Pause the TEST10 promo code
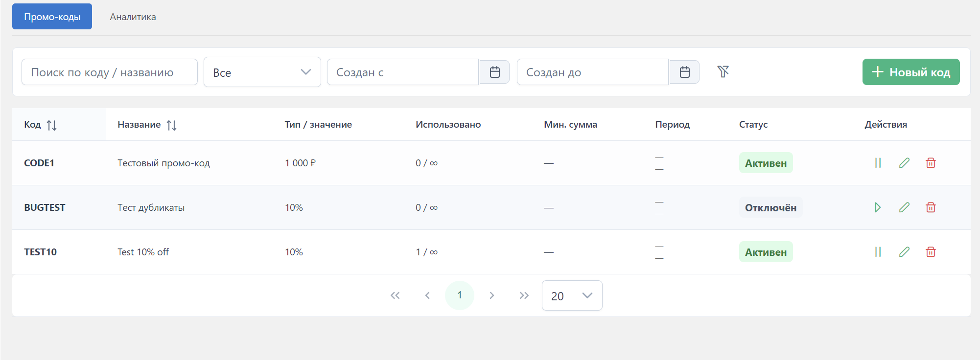The width and height of the screenshot is (980, 360). click(x=878, y=252)
